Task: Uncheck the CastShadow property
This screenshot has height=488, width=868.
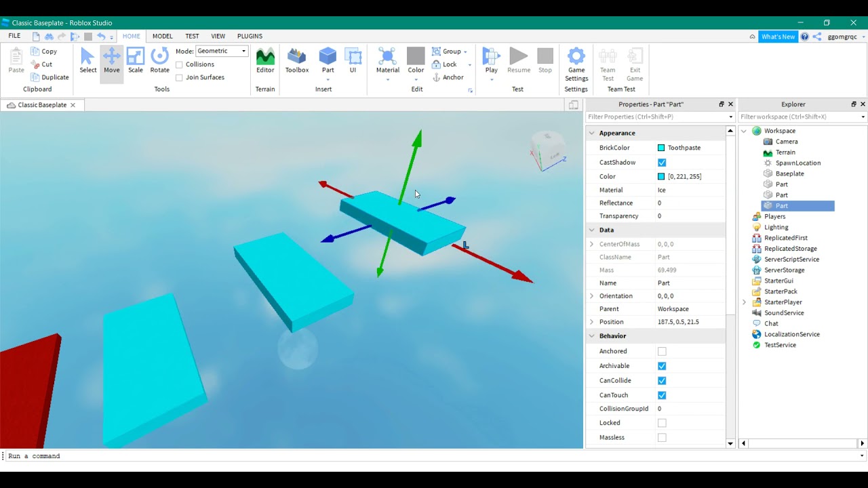Action: pyautogui.click(x=662, y=163)
